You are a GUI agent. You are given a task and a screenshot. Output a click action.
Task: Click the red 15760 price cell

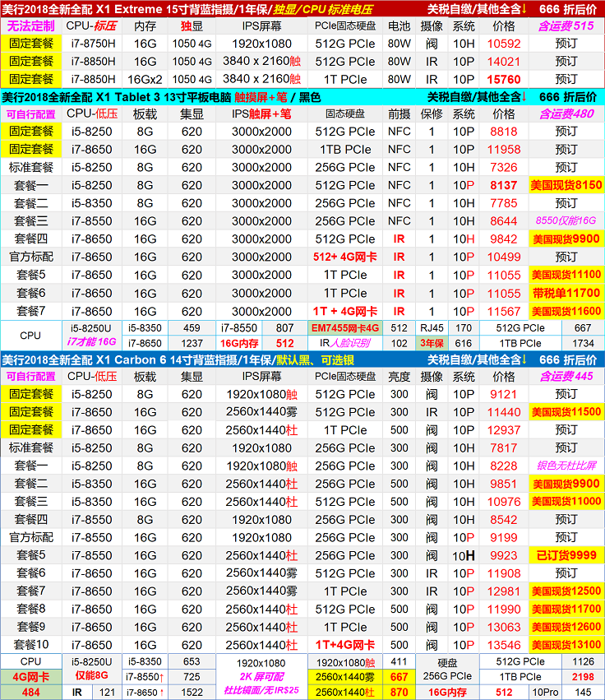click(503, 80)
